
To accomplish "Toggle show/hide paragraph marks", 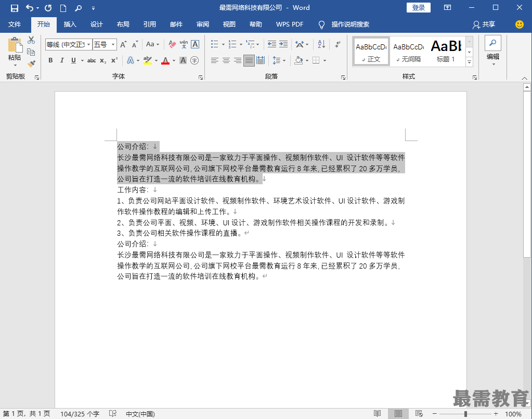I will pyautogui.click(x=338, y=44).
